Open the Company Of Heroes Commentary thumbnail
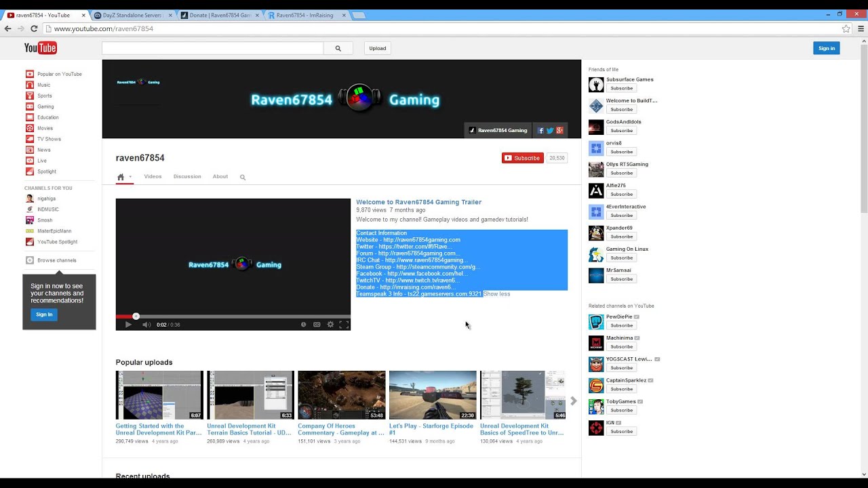868x488 pixels. 342,395
